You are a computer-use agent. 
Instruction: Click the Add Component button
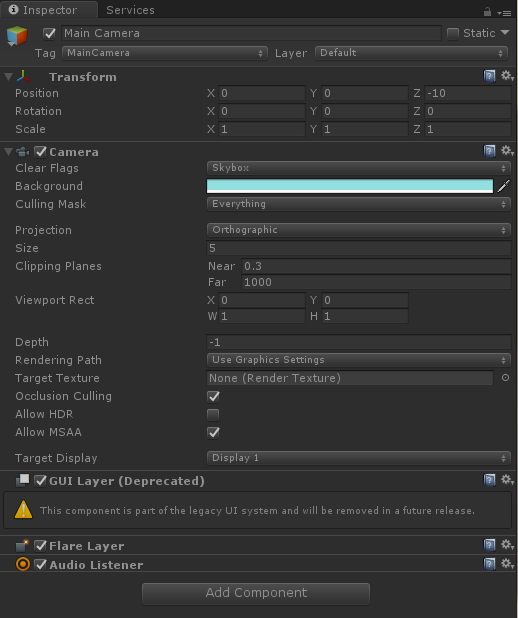click(x=256, y=593)
